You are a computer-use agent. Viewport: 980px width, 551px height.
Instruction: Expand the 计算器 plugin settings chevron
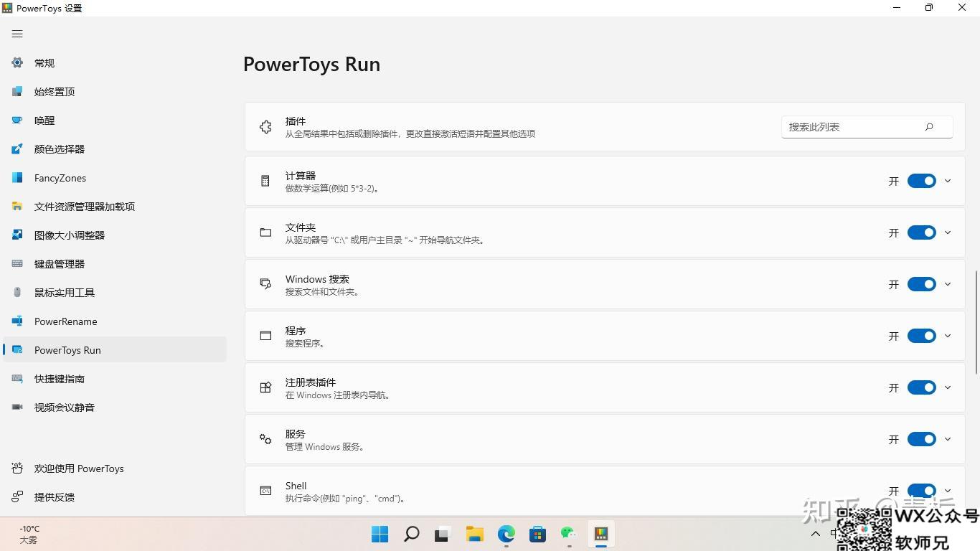tap(948, 181)
